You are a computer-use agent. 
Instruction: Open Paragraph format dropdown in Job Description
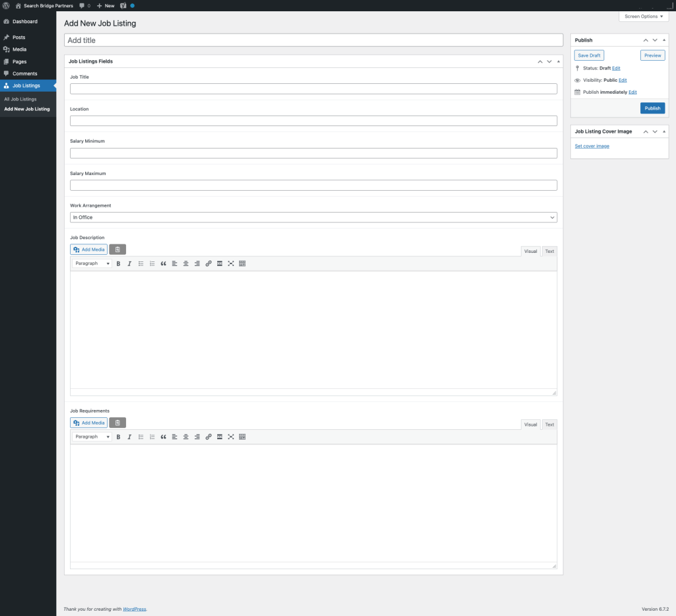tap(92, 263)
